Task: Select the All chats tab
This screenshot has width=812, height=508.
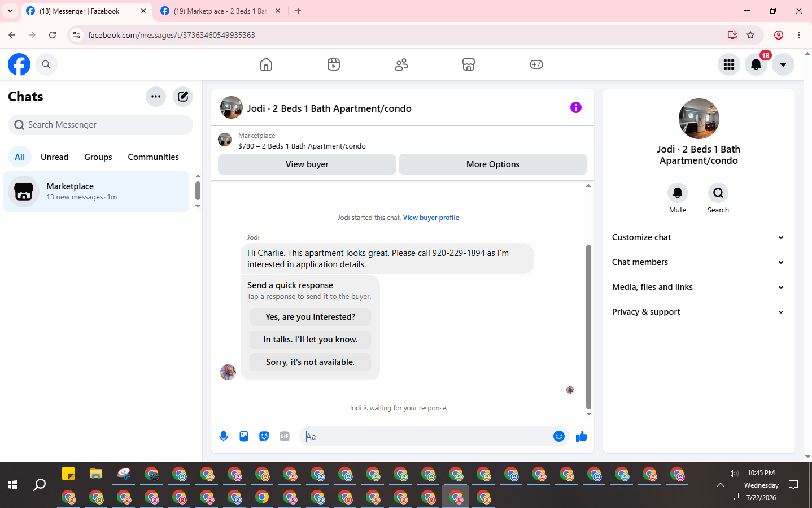Action: point(20,157)
